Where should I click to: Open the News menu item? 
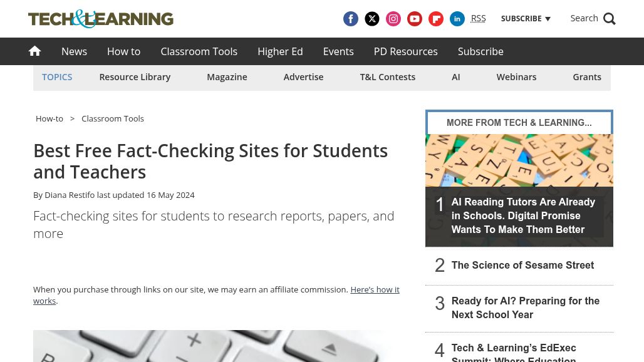(x=75, y=51)
